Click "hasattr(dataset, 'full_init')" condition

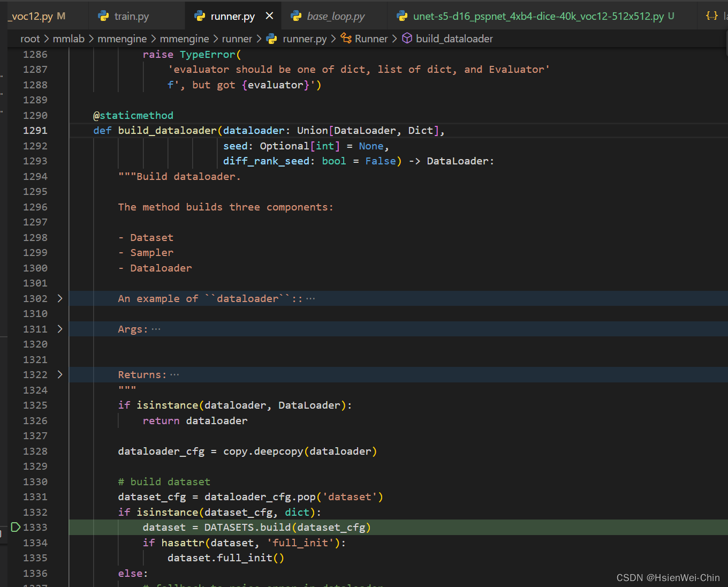tap(251, 543)
